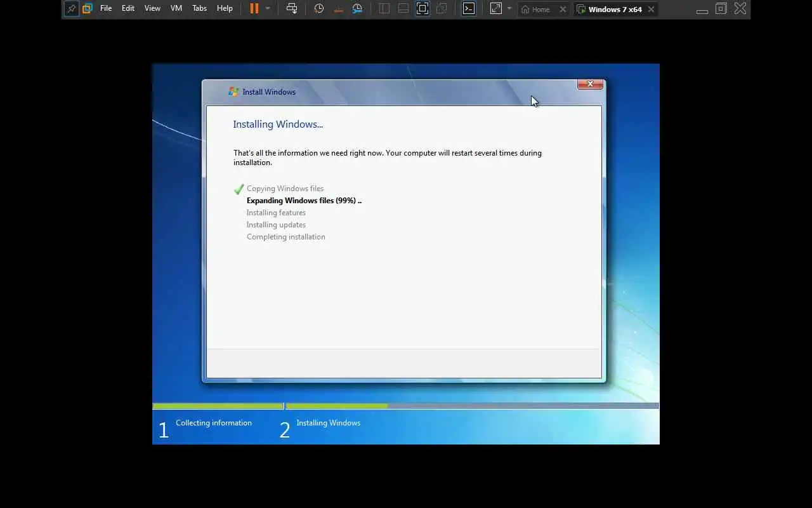Switch to Unity mode icon
Image resolution: width=812 pixels, height=508 pixels.
coord(442,9)
